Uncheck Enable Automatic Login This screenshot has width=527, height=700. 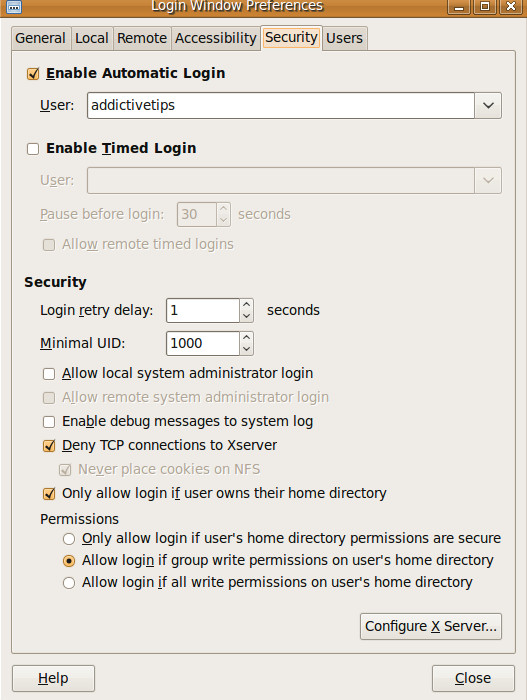tap(33, 74)
